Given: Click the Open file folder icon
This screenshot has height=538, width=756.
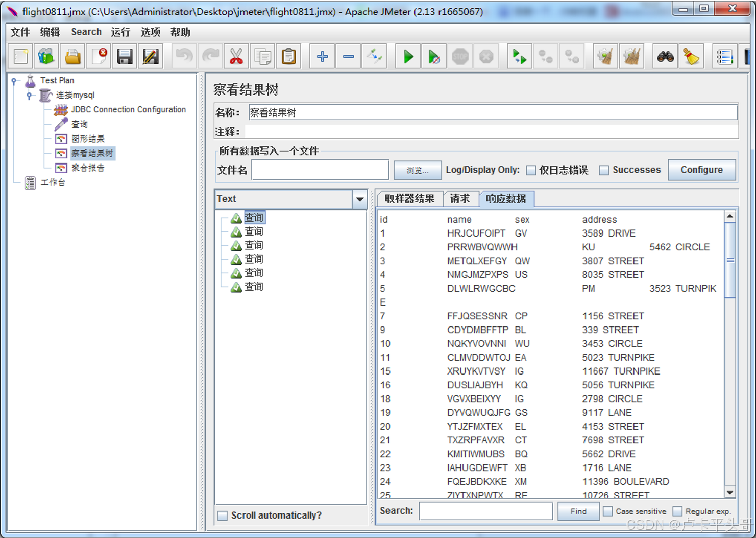Looking at the screenshot, I should [72, 56].
